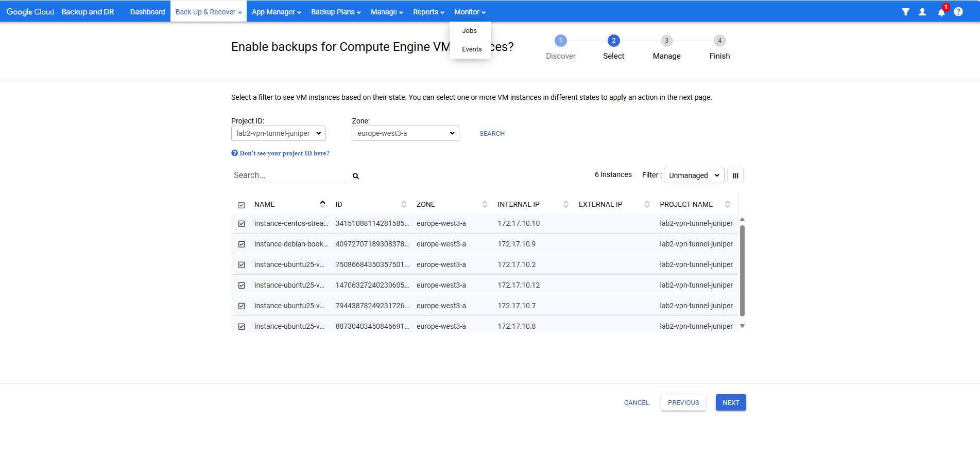Toggle the select-all checkbox in header

tap(242, 205)
